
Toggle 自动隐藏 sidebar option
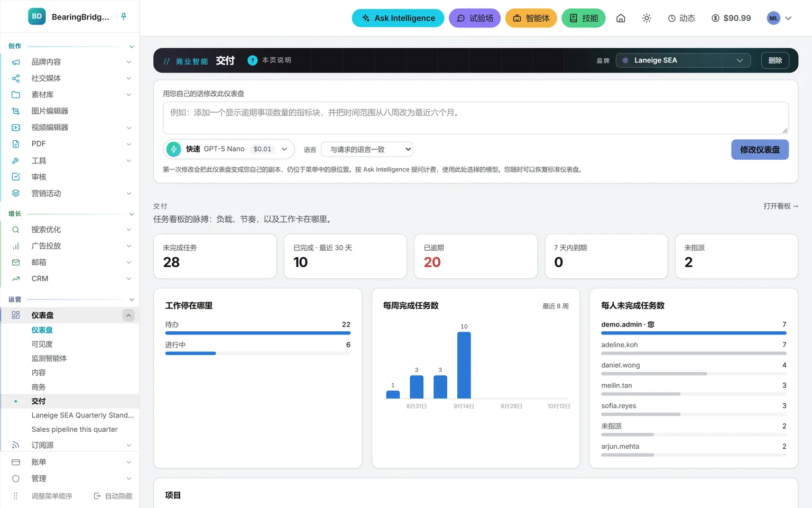113,496
